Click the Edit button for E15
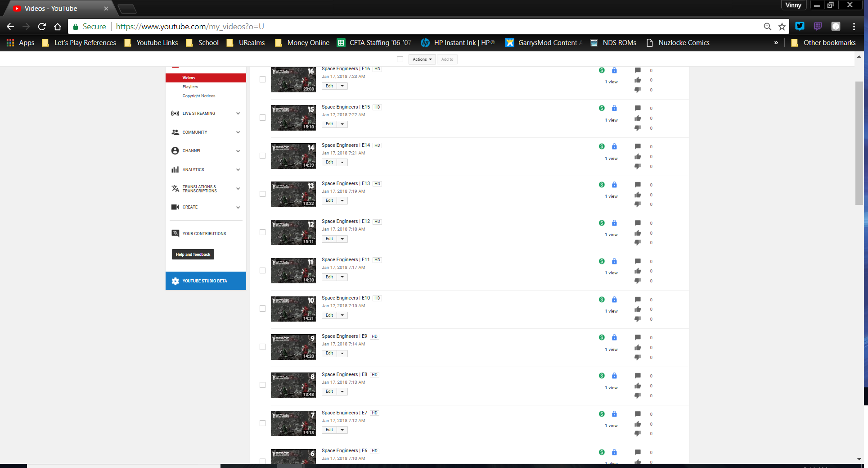 329,124
